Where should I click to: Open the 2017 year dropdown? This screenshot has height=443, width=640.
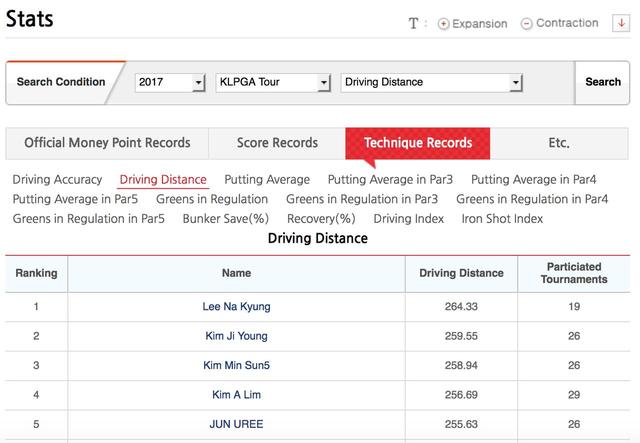(x=170, y=82)
